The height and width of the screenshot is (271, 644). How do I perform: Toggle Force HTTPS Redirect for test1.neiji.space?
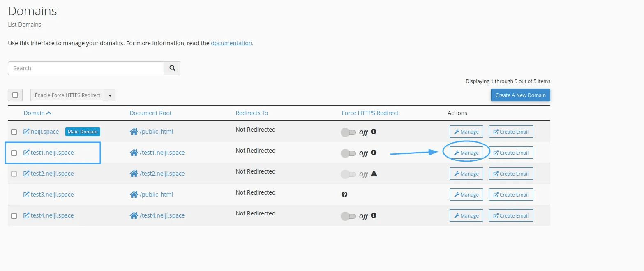[x=349, y=153]
